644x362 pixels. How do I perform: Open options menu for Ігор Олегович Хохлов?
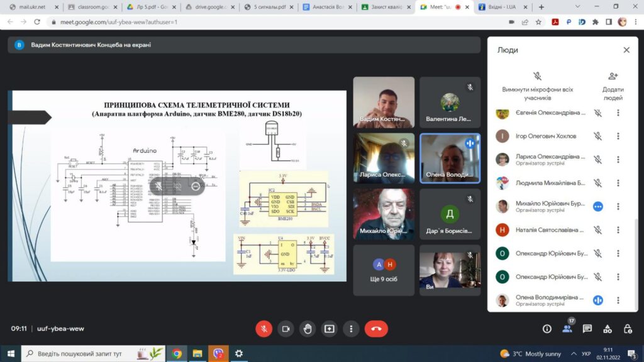click(618, 136)
